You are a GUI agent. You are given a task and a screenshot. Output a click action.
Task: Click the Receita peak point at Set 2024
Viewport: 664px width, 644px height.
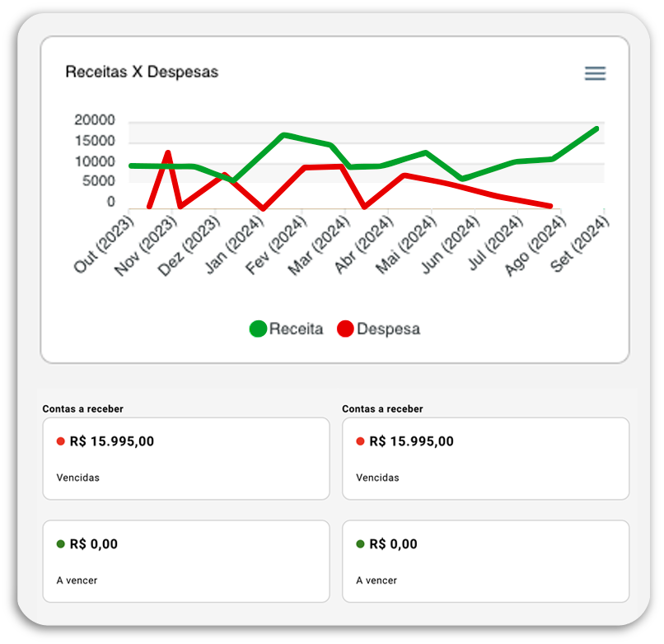(x=596, y=128)
